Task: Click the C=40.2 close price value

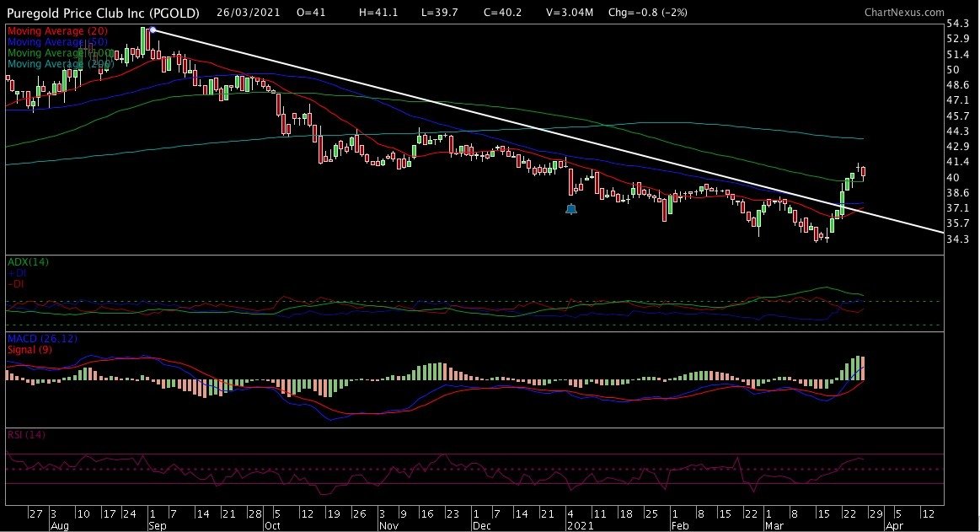Action: [502, 12]
